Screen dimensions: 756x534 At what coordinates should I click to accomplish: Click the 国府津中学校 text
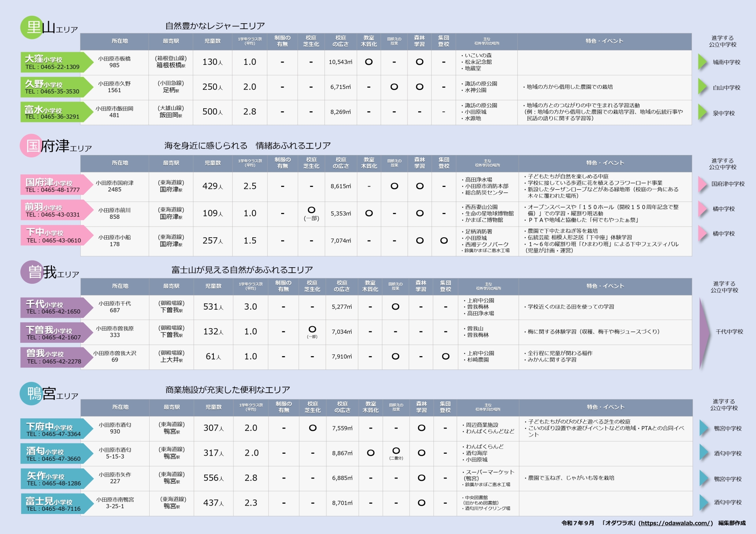(x=728, y=184)
